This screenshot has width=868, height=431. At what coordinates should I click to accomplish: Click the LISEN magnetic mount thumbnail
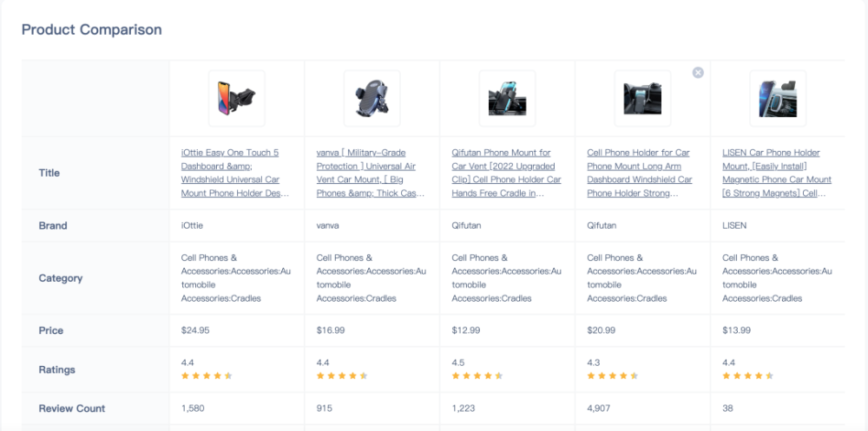pos(778,99)
